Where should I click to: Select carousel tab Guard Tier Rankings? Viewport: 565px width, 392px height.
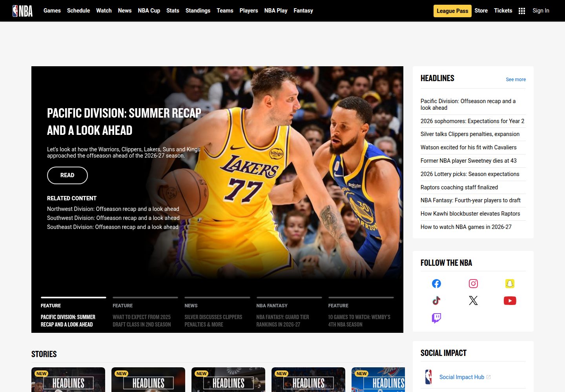[x=289, y=313]
